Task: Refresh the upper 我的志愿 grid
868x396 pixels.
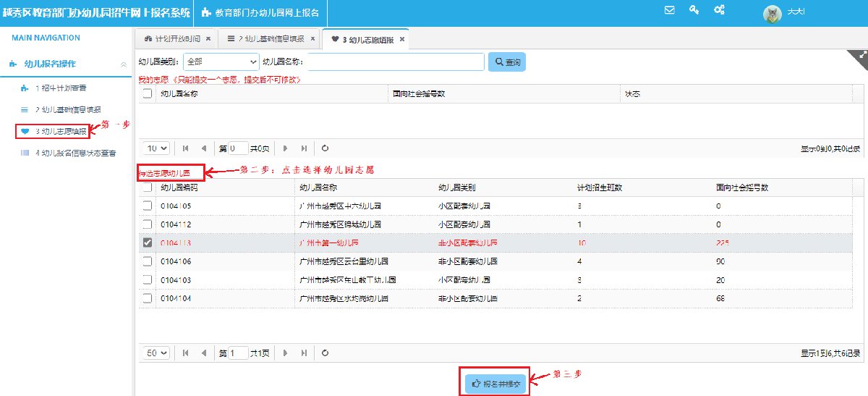Action: (x=325, y=148)
